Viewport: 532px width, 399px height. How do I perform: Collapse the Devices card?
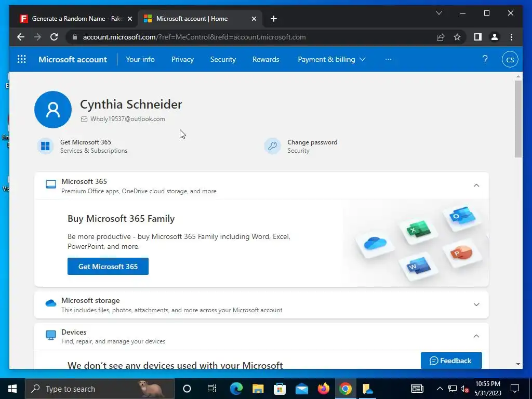coord(476,336)
